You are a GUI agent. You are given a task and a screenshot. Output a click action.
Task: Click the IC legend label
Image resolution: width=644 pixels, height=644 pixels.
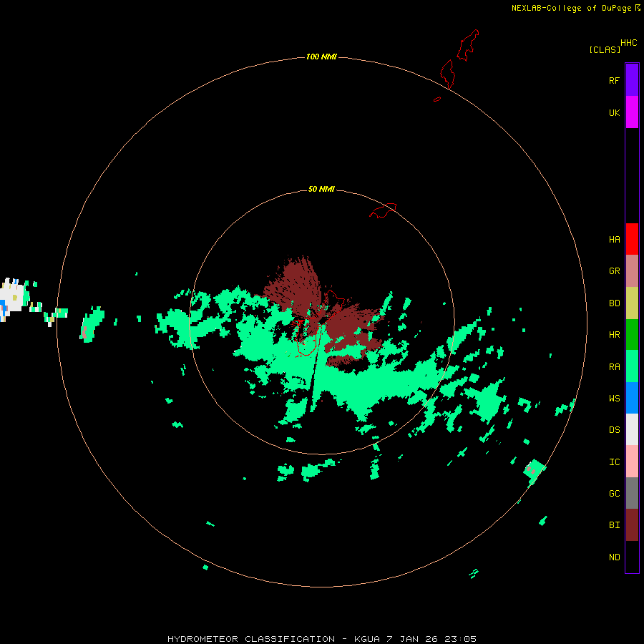[614, 462]
